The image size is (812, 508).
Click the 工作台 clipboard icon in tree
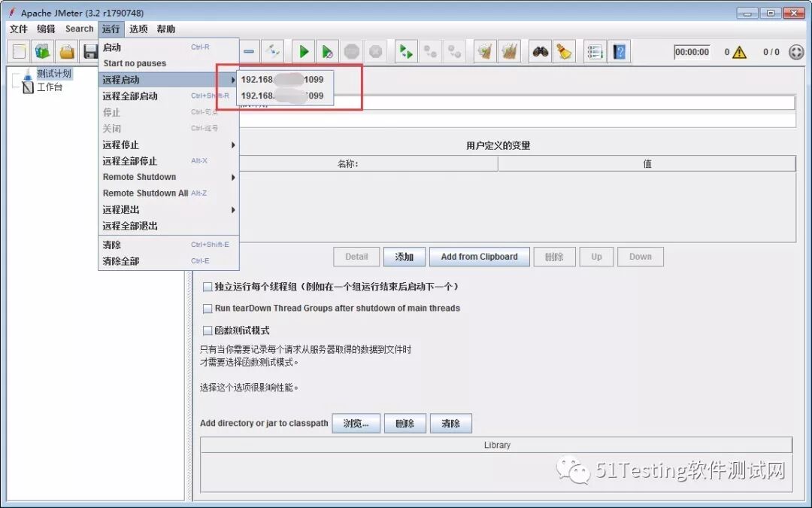(28, 87)
